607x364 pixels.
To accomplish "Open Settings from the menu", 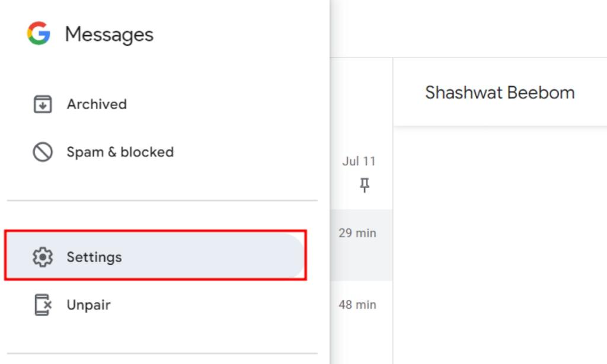I will point(95,257).
